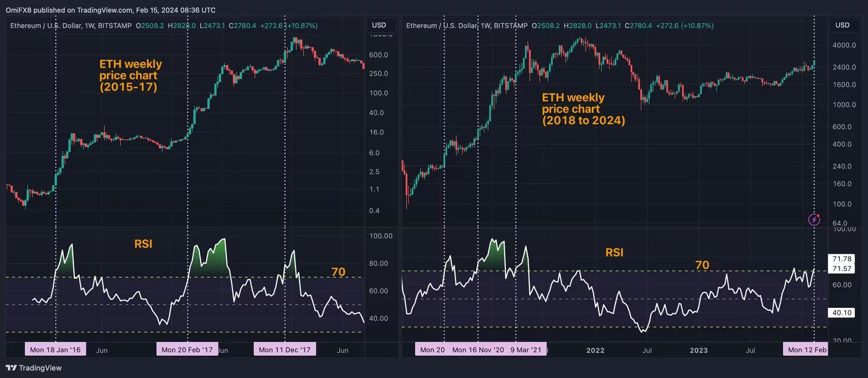Click the ETH weekly price chart (2015-17) annotation
The image size is (868, 378).
[131, 75]
